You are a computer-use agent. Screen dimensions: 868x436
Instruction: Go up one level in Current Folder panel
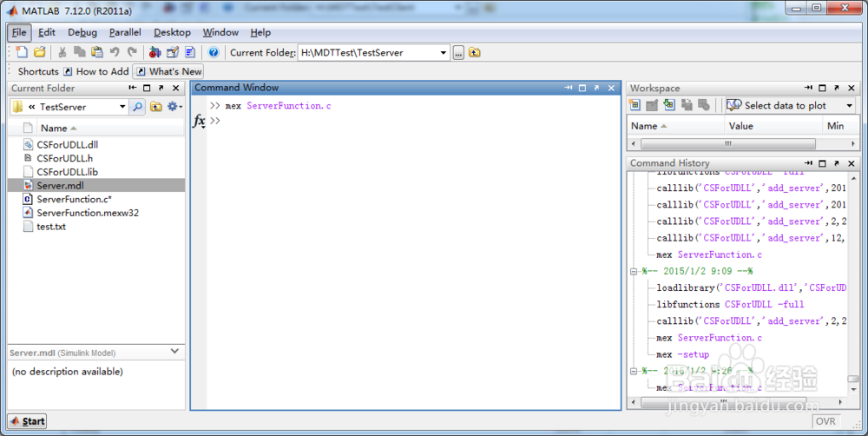pos(156,106)
